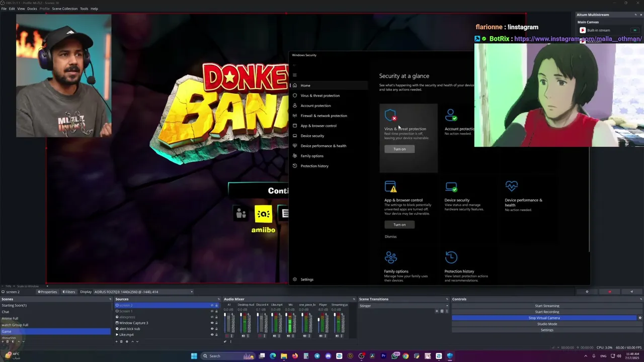Open the Edit menu in OBS

point(12,9)
